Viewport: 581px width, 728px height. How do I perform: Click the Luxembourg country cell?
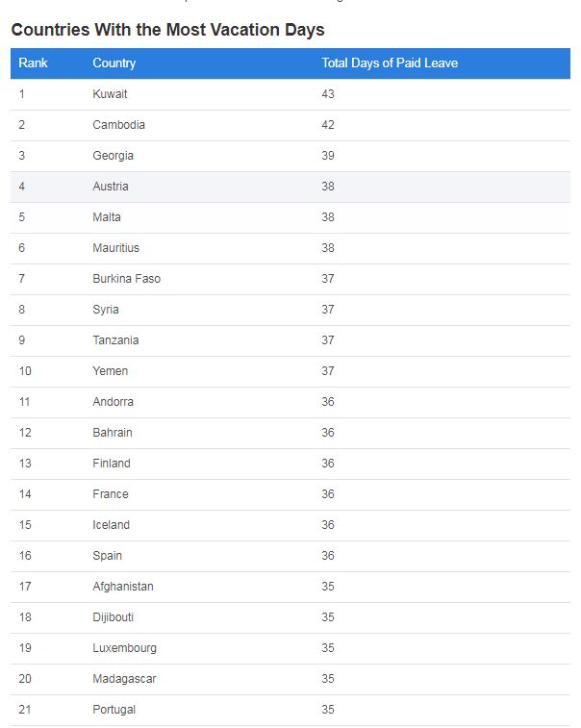(x=124, y=648)
